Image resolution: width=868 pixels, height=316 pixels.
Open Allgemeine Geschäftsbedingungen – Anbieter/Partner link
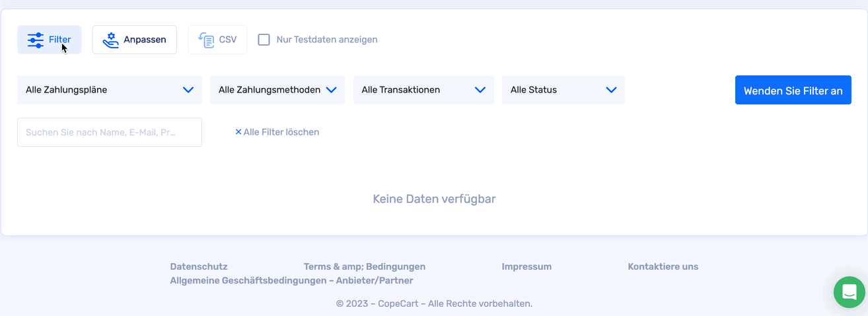pyautogui.click(x=291, y=281)
